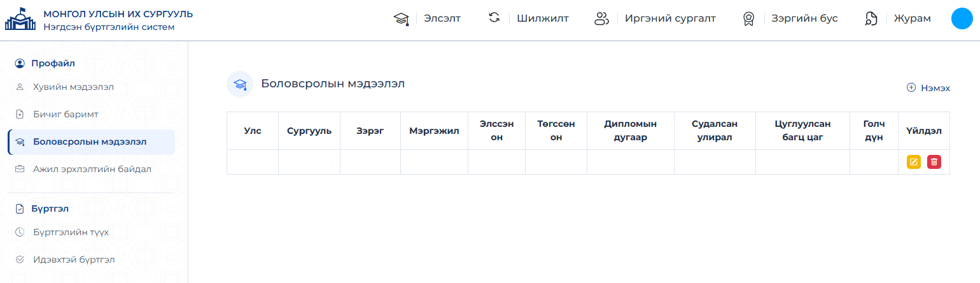Click the Боловсролын мэдээлэл page heading

333,83
